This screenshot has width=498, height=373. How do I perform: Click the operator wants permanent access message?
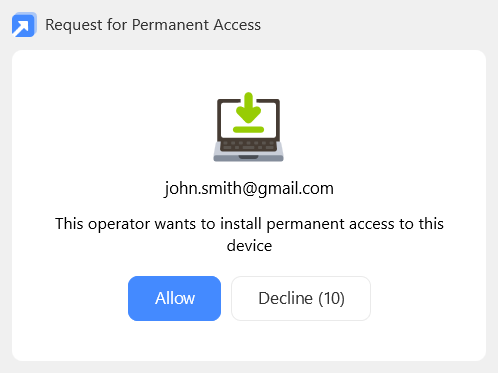249,235
